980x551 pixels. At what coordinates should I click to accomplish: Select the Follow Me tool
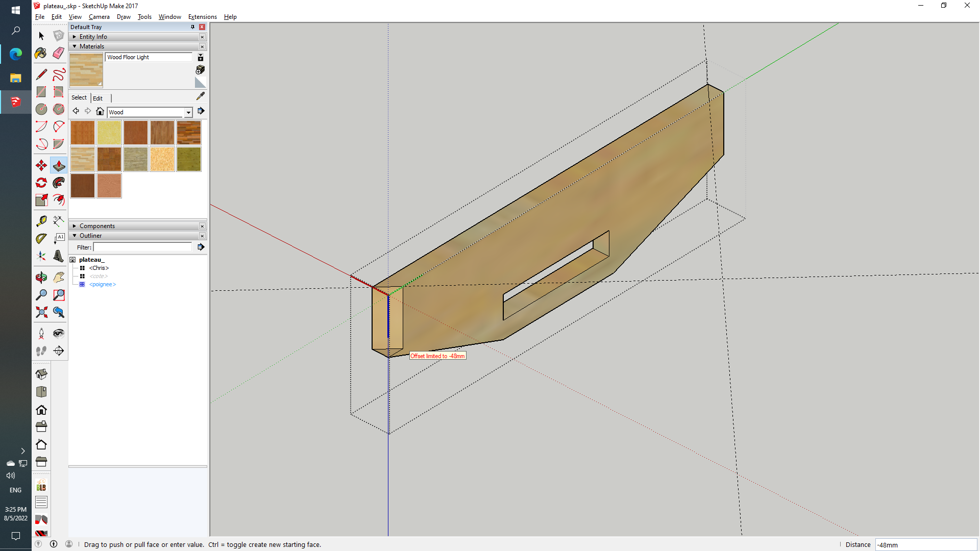(x=59, y=183)
